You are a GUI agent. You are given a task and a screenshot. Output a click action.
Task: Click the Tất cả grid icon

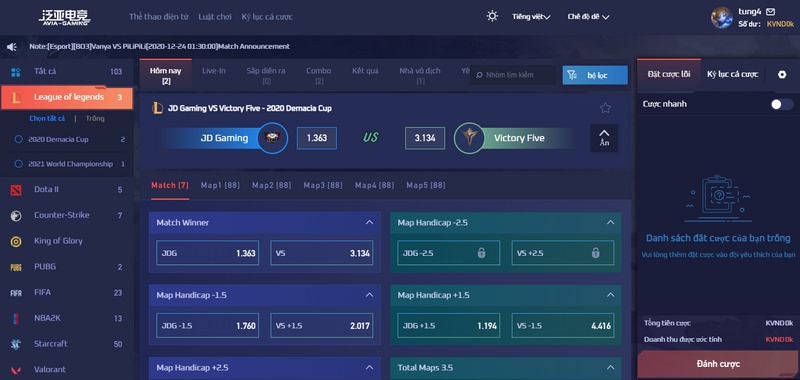16,72
